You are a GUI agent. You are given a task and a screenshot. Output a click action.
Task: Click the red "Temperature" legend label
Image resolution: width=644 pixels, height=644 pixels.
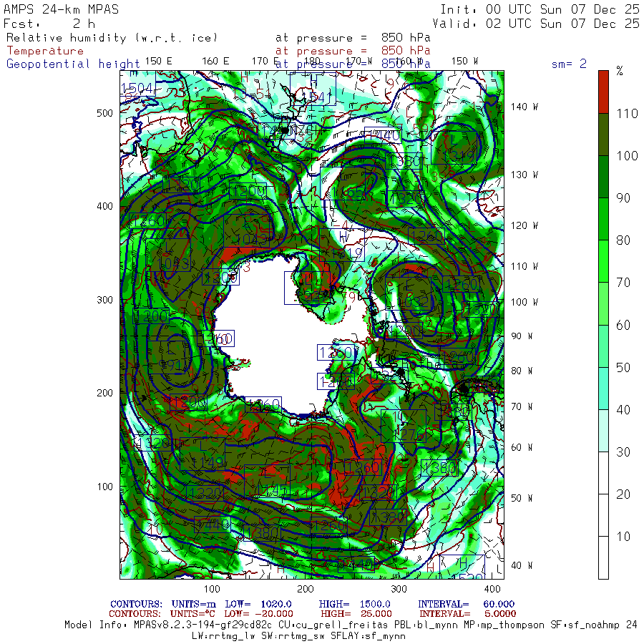point(45,51)
